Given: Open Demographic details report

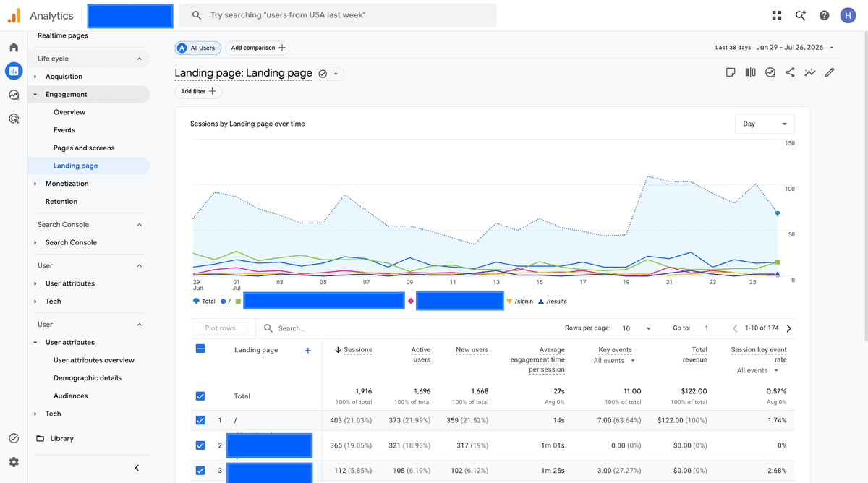Looking at the screenshot, I should [x=88, y=378].
